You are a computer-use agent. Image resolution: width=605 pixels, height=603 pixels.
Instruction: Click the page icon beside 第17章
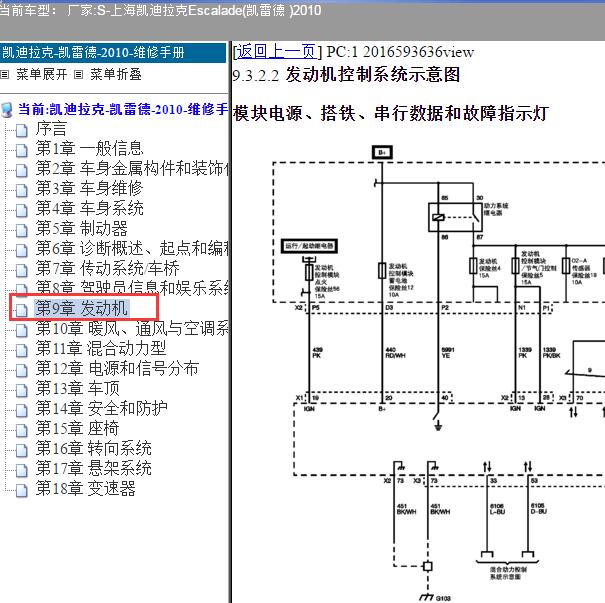tap(22, 471)
